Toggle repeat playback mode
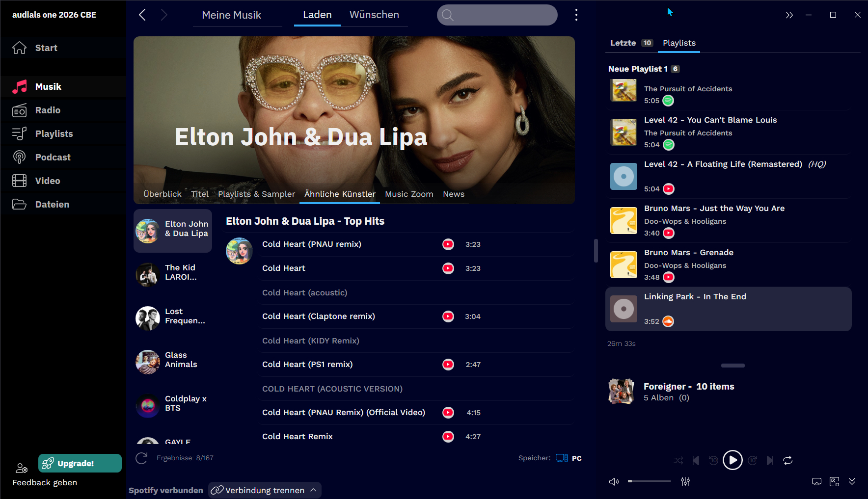868x499 pixels. [787, 460]
